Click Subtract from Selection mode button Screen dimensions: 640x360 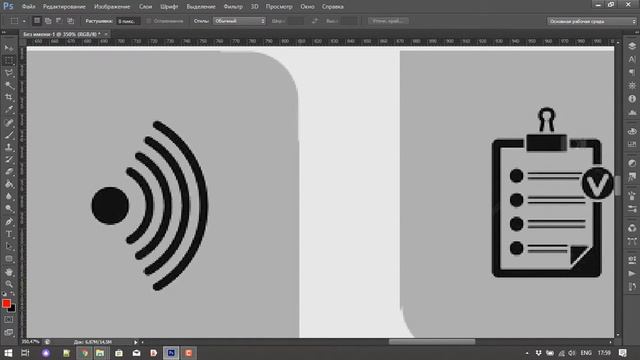[x=59, y=21]
